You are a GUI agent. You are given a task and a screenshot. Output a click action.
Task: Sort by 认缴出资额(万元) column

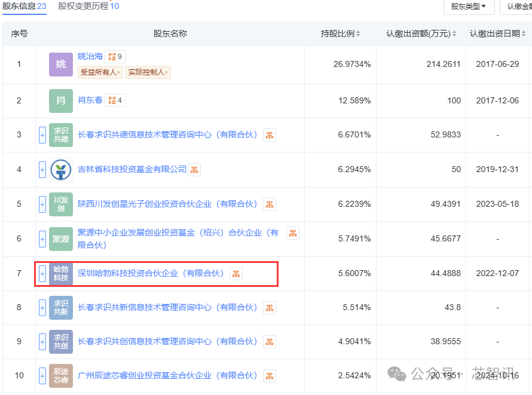pyautogui.click(x=421, y=33)
